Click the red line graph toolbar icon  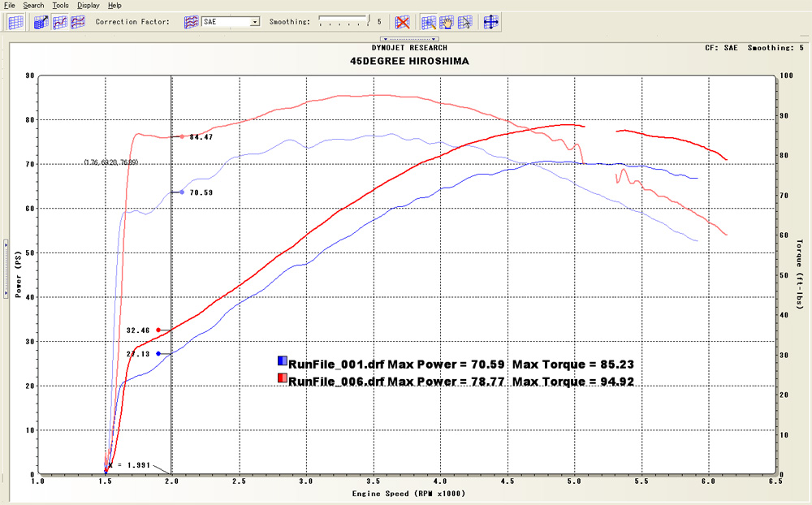click(x=59, y=22)
